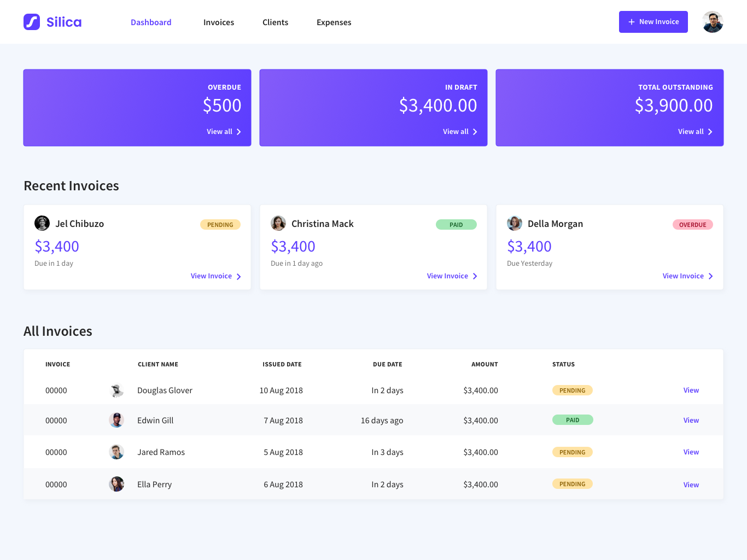Click View Invoice under Christina Mack's card
Viewport: 747px width, 560px height.
pos(447,276)
